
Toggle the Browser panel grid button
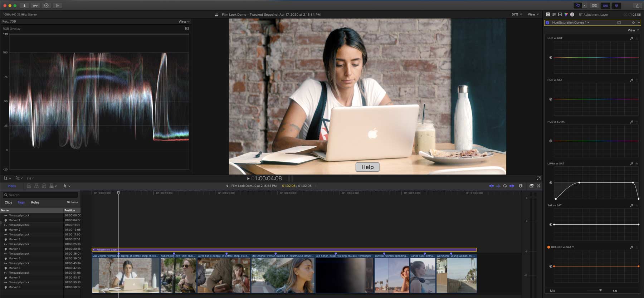point(594,5)
